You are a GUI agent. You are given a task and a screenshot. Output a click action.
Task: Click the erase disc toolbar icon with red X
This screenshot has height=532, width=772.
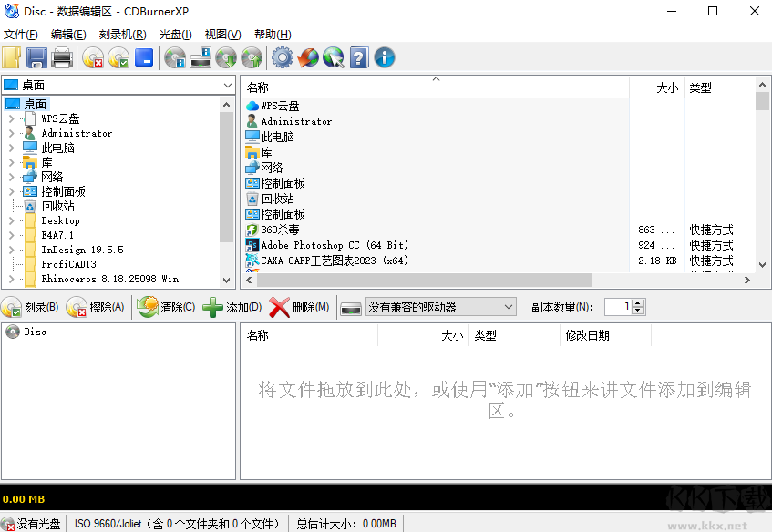point(93,57)
